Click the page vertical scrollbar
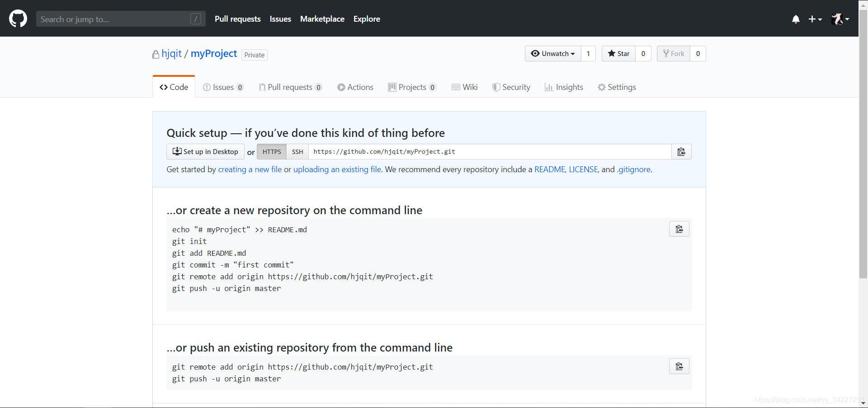The width and height of the screenshot is (868, 408). 863,145
